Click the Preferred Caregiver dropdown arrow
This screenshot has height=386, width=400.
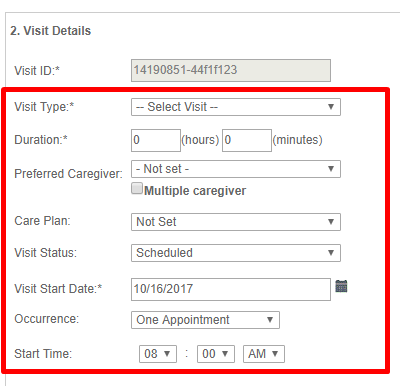pyautogui.click(x=331, y=169)
